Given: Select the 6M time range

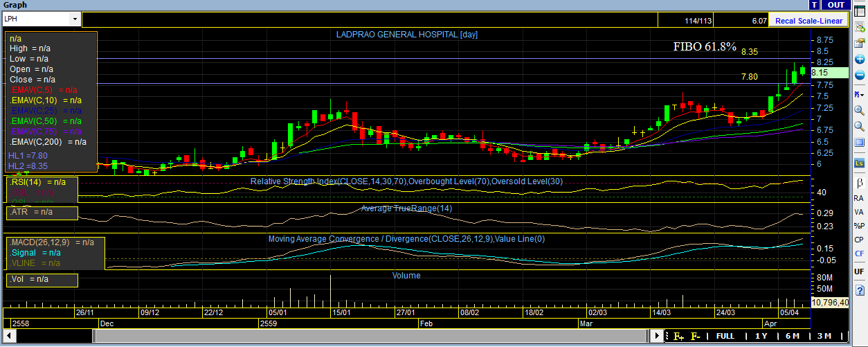Looking at the screenshot, I should [793, 336].
